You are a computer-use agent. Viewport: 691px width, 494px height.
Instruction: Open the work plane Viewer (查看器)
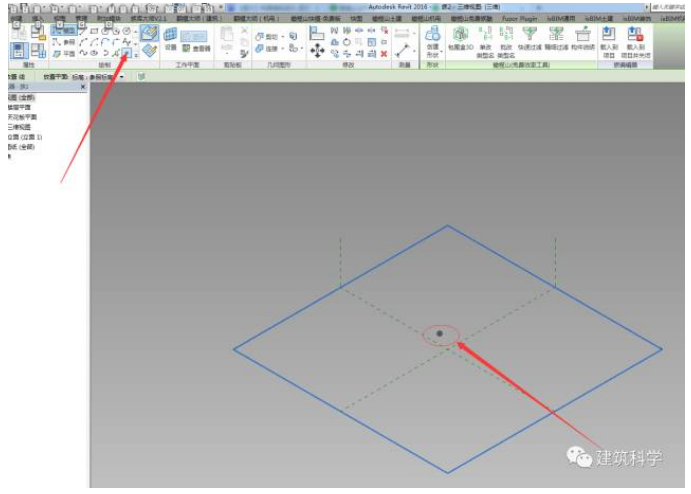coord(195,48)
